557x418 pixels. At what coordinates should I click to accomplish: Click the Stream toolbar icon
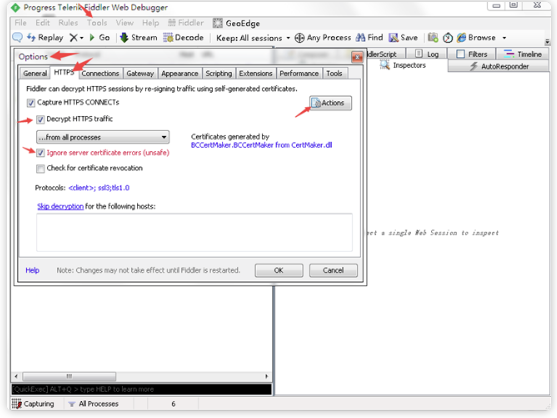point(124,37)
